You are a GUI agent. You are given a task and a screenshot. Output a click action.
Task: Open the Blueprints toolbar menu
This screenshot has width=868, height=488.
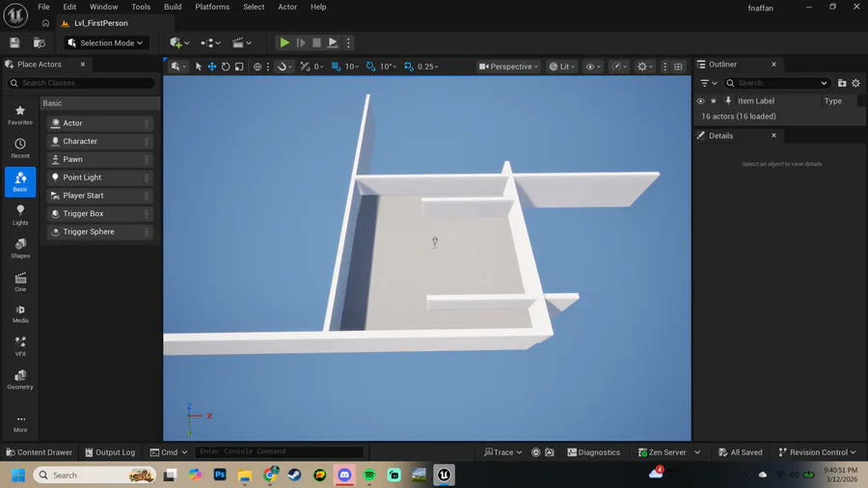pyautogui.click(x=210, y=42)
